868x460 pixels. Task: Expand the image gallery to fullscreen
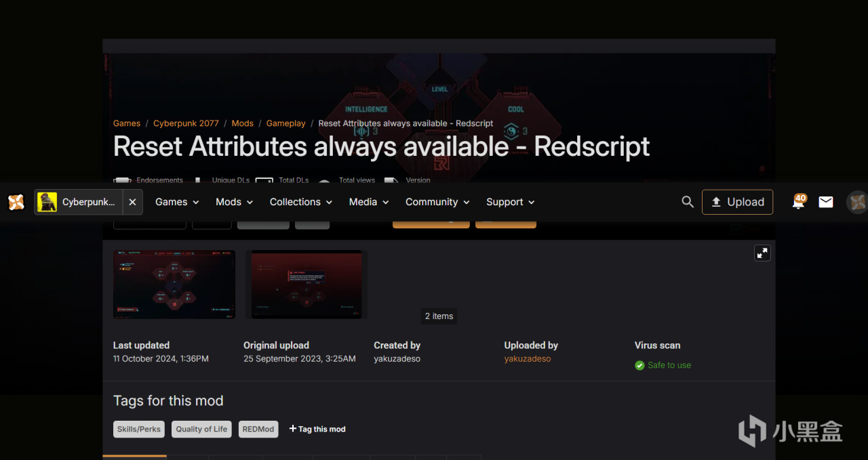762,253
